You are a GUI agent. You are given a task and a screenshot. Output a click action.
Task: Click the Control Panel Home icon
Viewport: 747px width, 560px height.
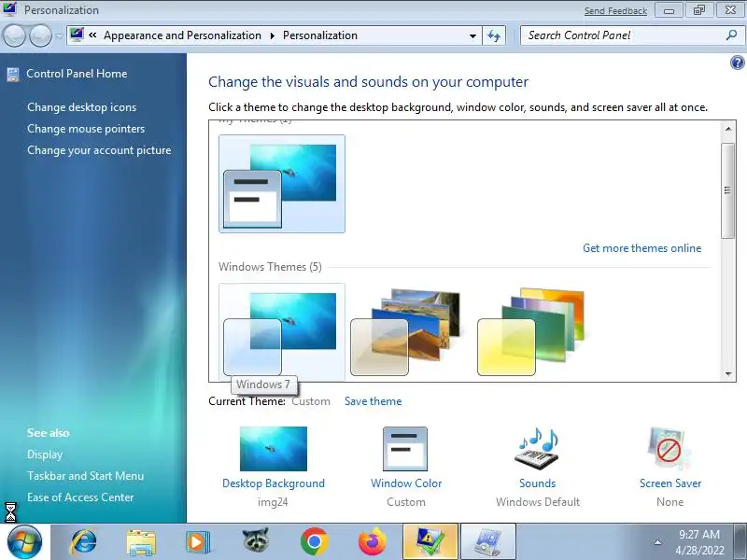tap(13, 75)
